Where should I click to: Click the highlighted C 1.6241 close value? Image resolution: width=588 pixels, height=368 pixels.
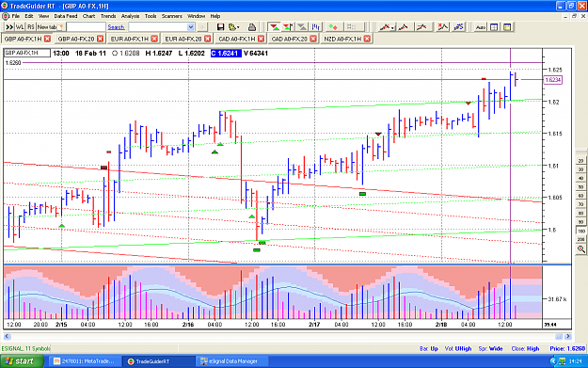pyautogui.click(x=226, y=54)
